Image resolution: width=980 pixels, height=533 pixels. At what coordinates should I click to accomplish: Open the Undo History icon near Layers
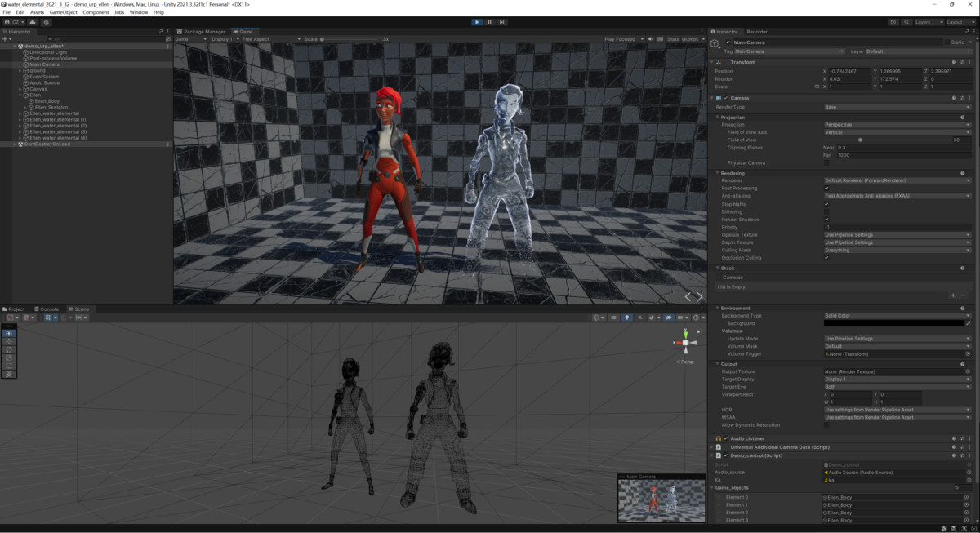pos(893,22)
